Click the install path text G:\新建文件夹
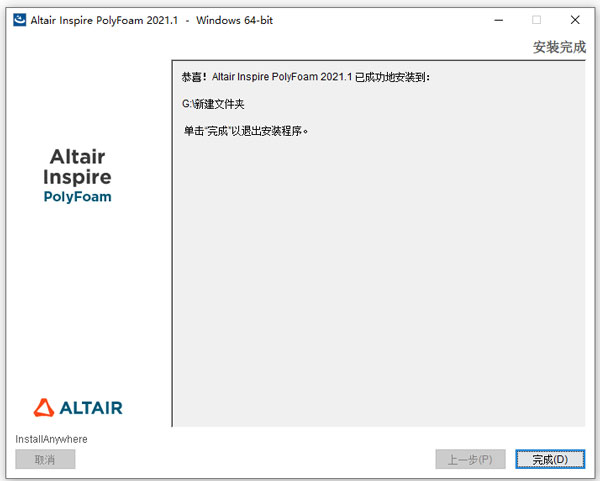600x481 pixels. tap(213, 104)
